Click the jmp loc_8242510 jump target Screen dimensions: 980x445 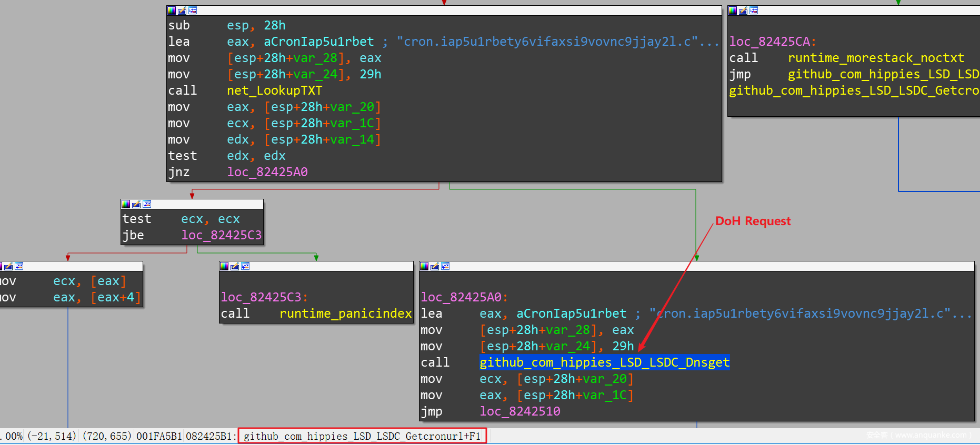coord(520,411)
